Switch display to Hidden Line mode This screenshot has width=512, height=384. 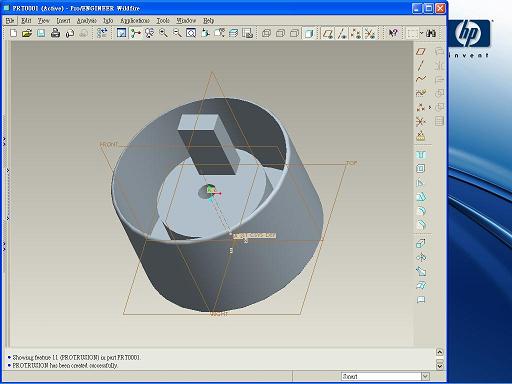(280, 33)
